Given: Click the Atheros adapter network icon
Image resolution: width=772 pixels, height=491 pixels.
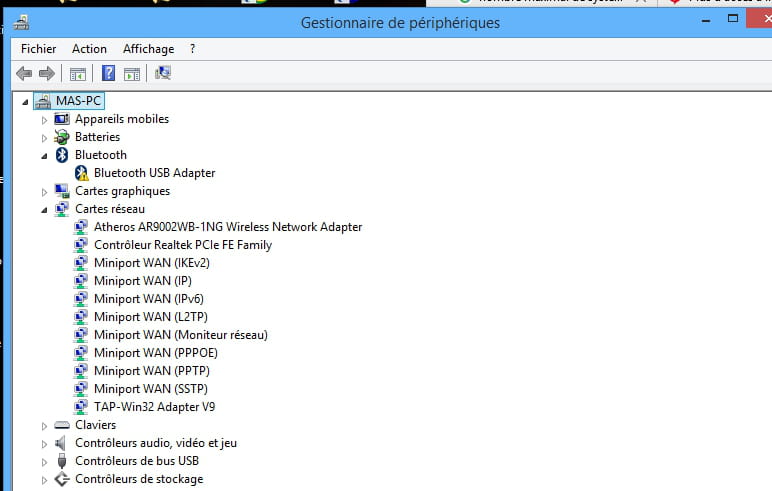Looking at the screenshot, I should point(81,227).
